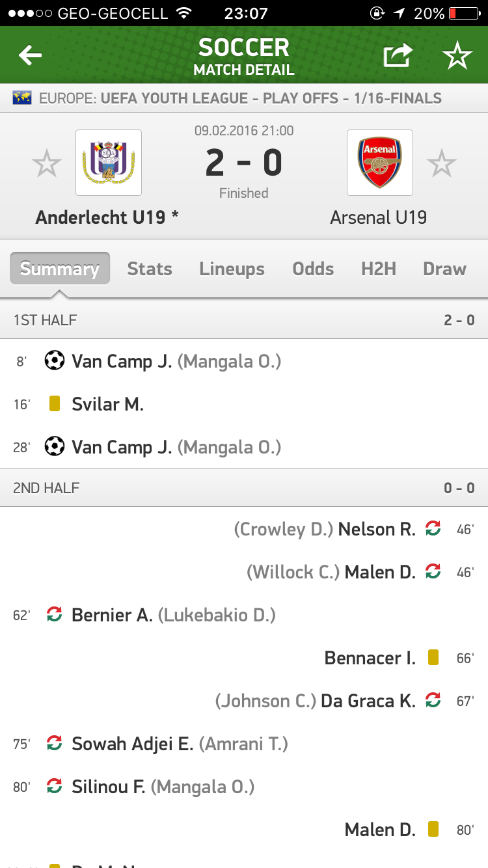This screenshot has height=868, width=488.
Task: Go to the H2H tab
Action: tap(379, 269)
